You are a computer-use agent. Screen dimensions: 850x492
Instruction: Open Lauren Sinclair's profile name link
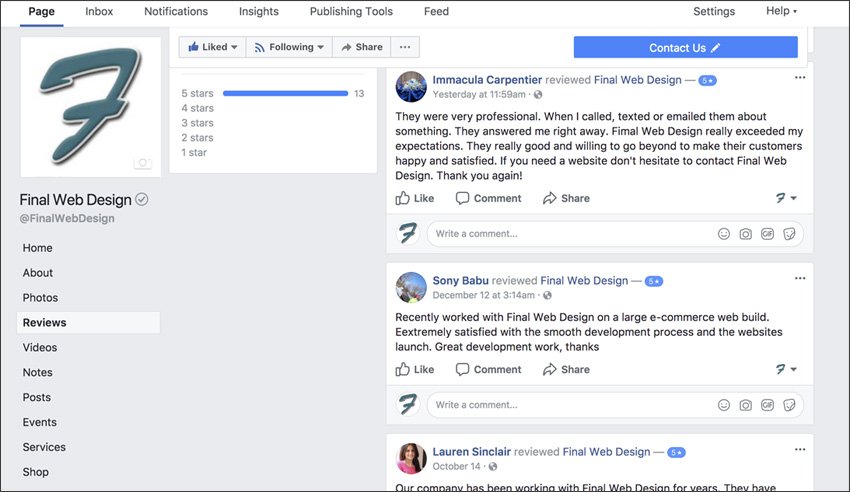pyautogui.click(x=471, y=451)
